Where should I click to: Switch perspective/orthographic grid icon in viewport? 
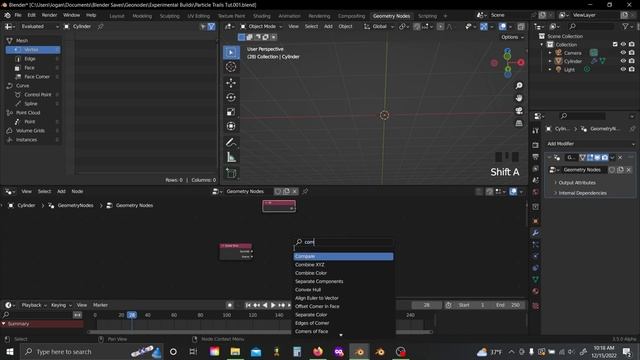tap(519, 123)
